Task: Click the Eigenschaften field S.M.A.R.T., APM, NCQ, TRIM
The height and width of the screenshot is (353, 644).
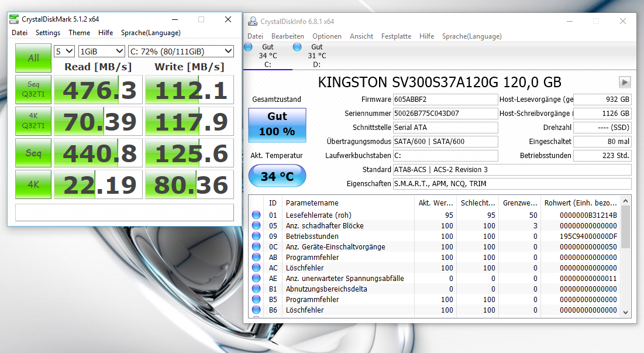Action: click(x=512, y=184)
